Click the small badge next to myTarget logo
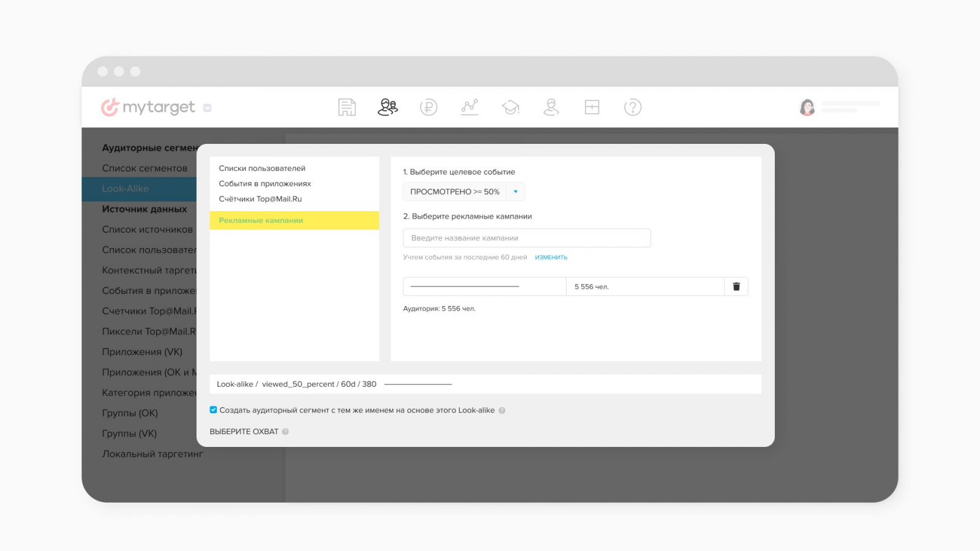The image size is (980, 551). click(x=207, y=108)
